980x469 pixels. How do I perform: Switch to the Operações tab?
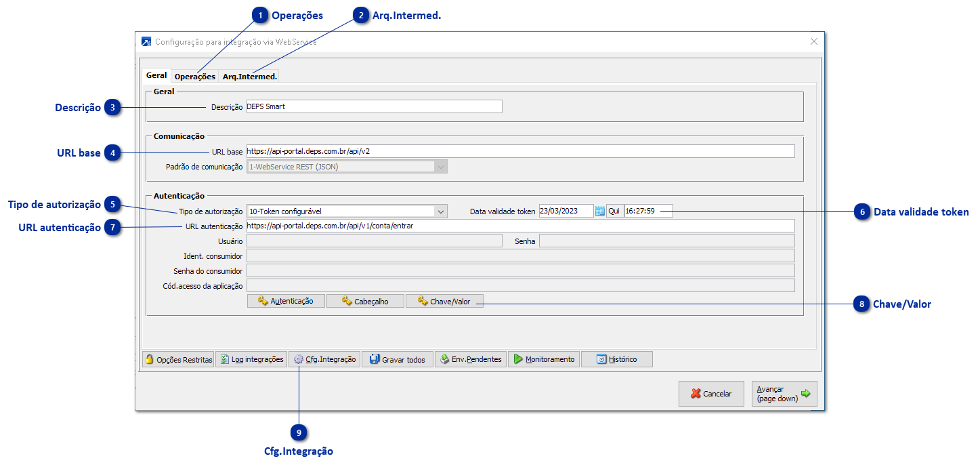click(194, 76)
